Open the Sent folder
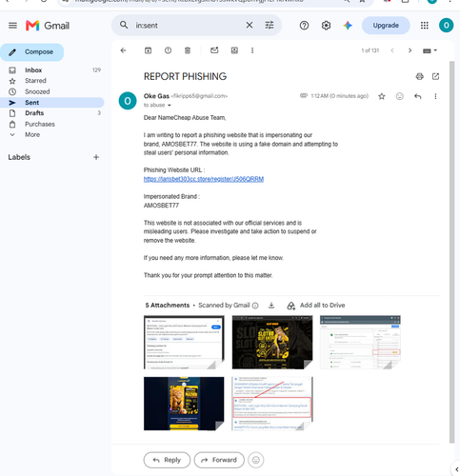 tap(52, 103)
